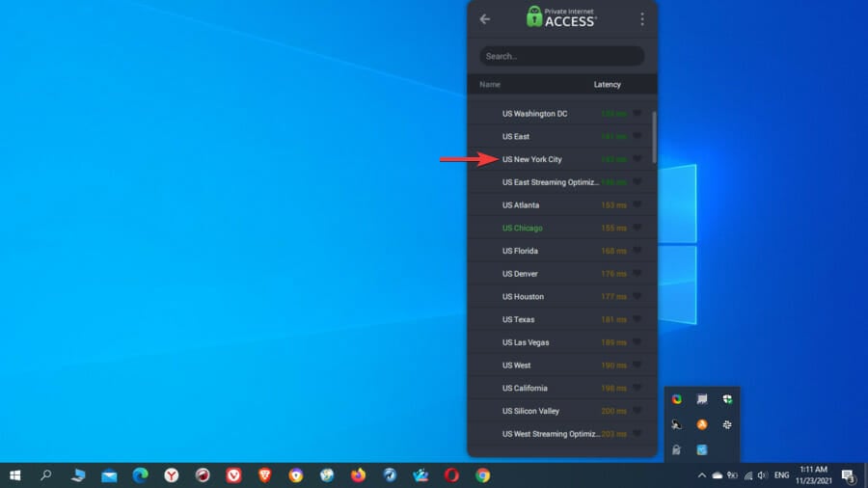Favorite US Silicon Valley with its heart
Viewport: 868px width, 488px height.
point(637,411)
